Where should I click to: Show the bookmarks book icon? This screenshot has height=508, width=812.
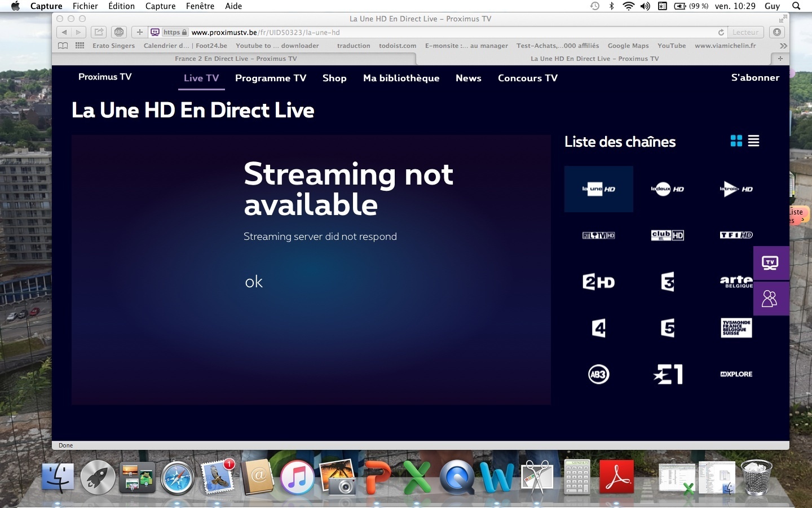pos(63,46)
